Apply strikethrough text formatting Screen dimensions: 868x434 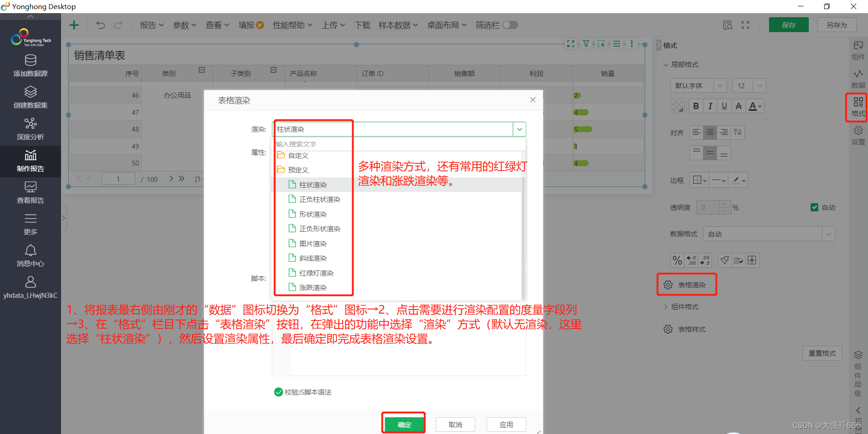pyautogui.click(x=738, y=106)
